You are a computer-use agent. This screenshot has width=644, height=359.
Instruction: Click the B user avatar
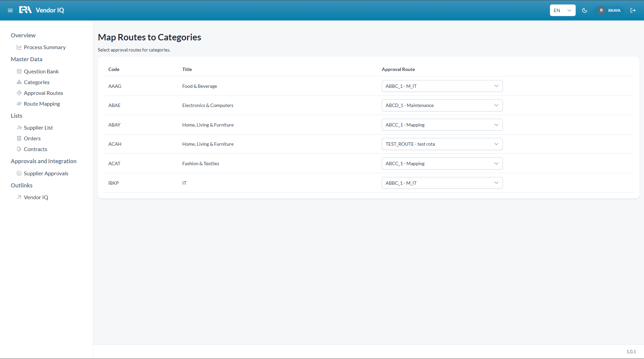pos(601,10)
